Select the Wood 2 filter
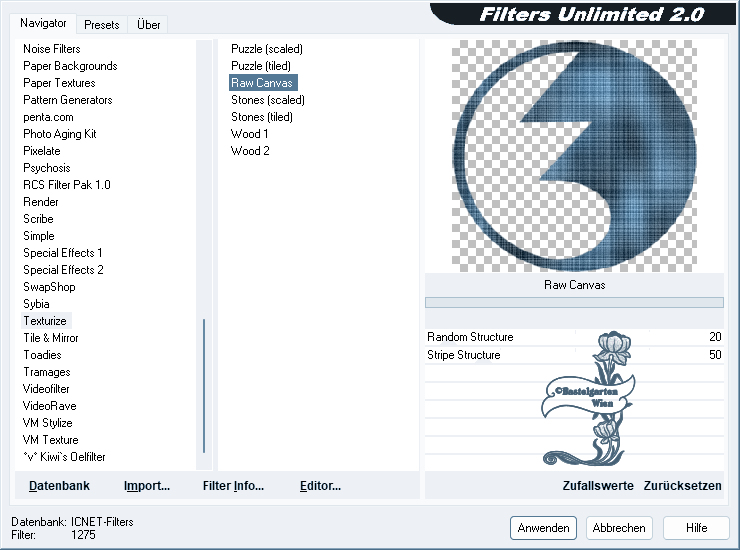This screenshot has width=740, height=550. [250, 151]
